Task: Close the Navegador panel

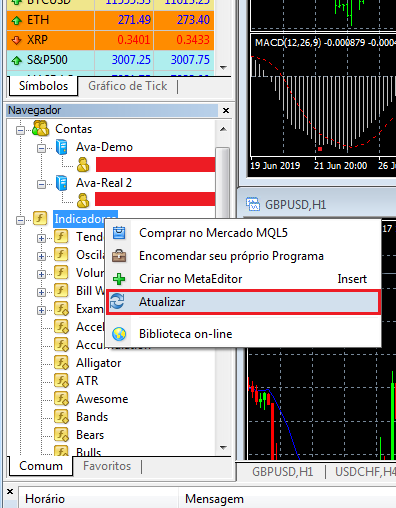Action: pyautogui.click(x=226, y=110)
